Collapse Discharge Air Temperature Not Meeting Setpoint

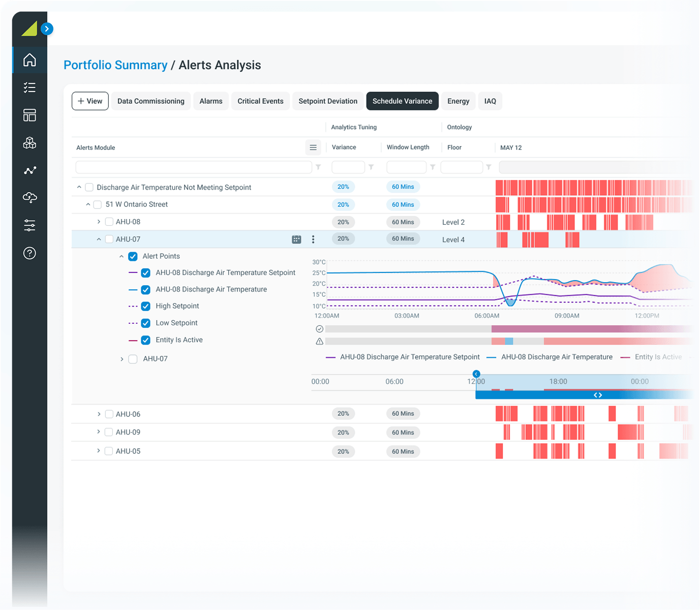(x=79, y=187)
